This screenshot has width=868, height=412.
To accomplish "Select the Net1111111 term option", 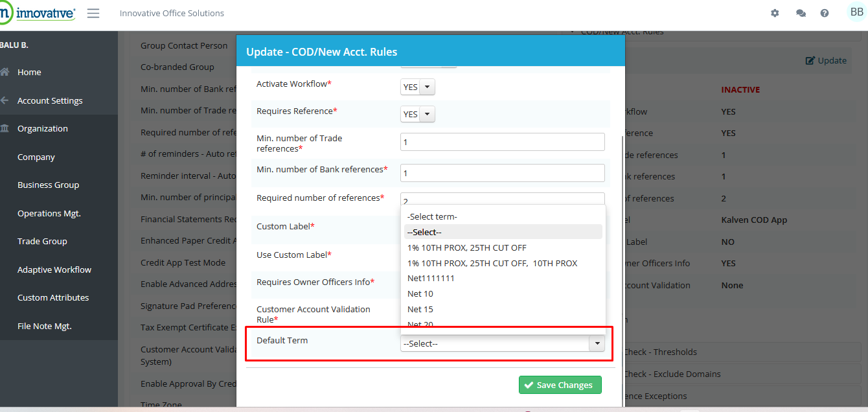I will coord(503,278).
